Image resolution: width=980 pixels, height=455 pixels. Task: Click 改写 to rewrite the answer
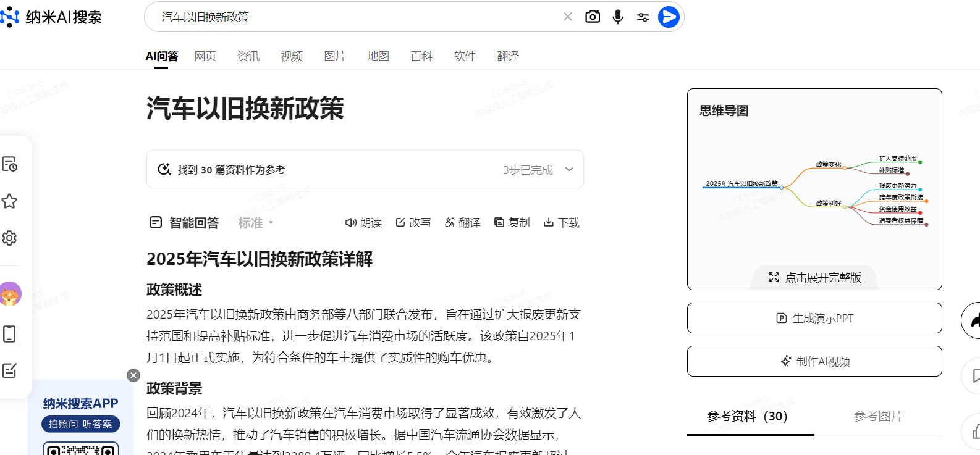point(413,223)
